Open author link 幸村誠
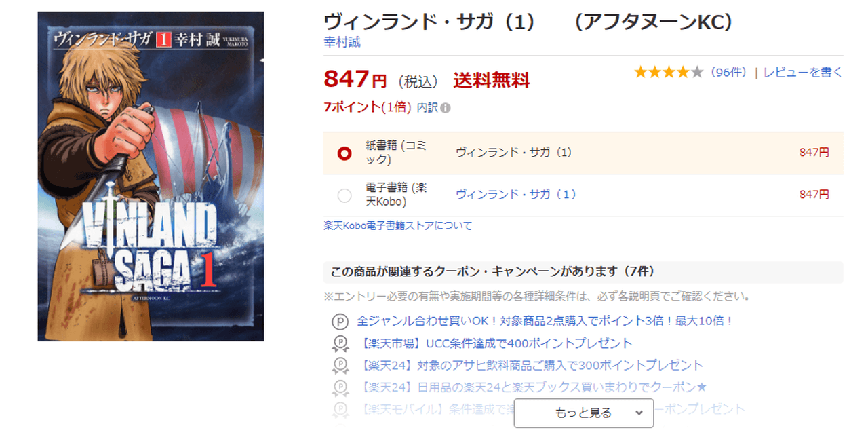This screenshot has width=868, height=437. click(x=342, y=42)
